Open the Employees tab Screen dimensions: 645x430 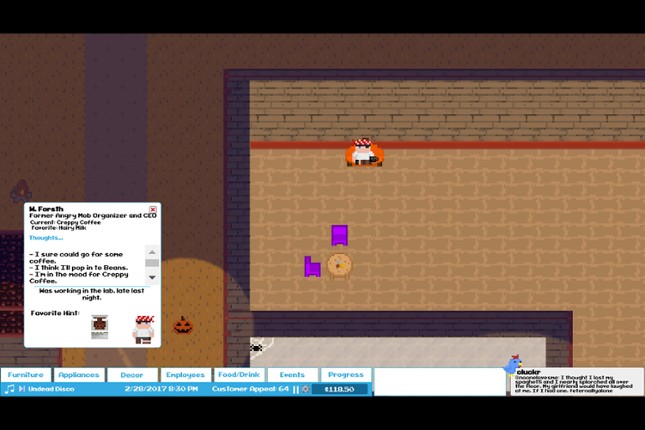(185, 375)
